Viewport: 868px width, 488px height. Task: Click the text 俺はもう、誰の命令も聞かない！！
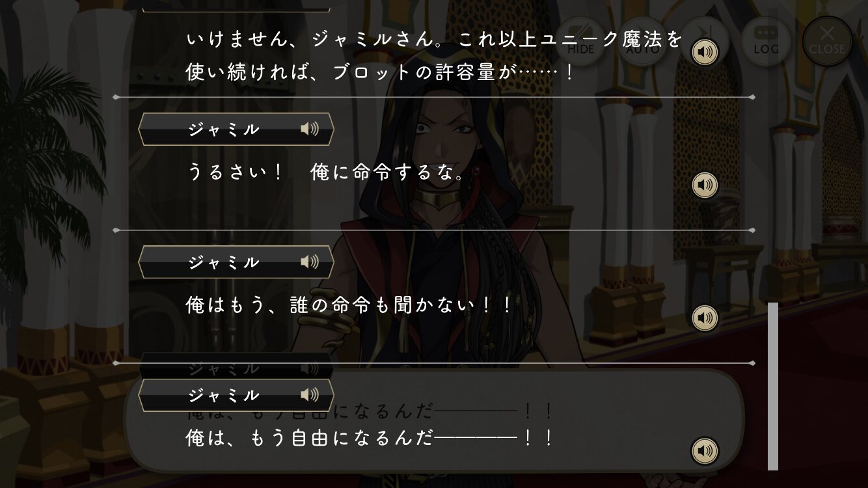coord(350,305)
